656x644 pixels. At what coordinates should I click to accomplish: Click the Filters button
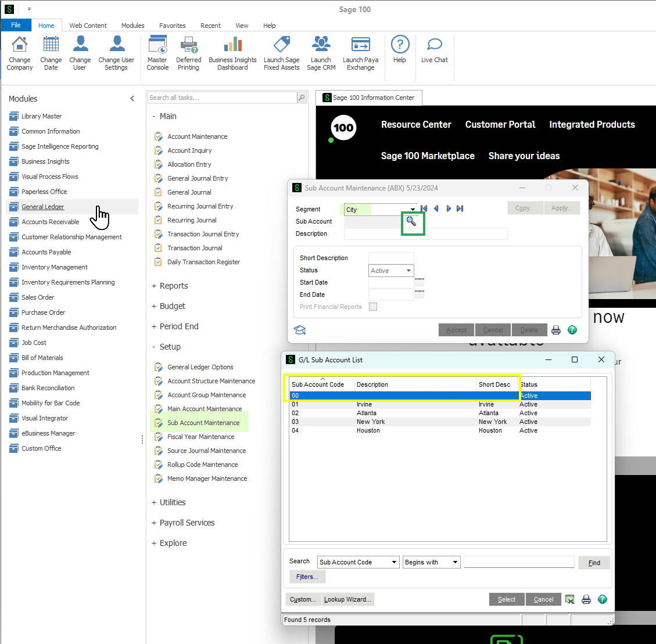pyautogui.click(x=307, y=577)
